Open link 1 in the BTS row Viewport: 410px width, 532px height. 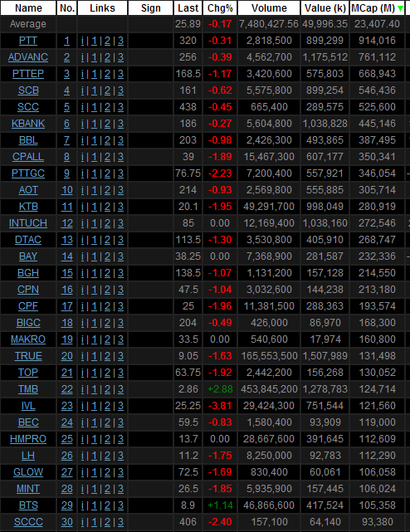pyautogui.click(x=94, y=505)
